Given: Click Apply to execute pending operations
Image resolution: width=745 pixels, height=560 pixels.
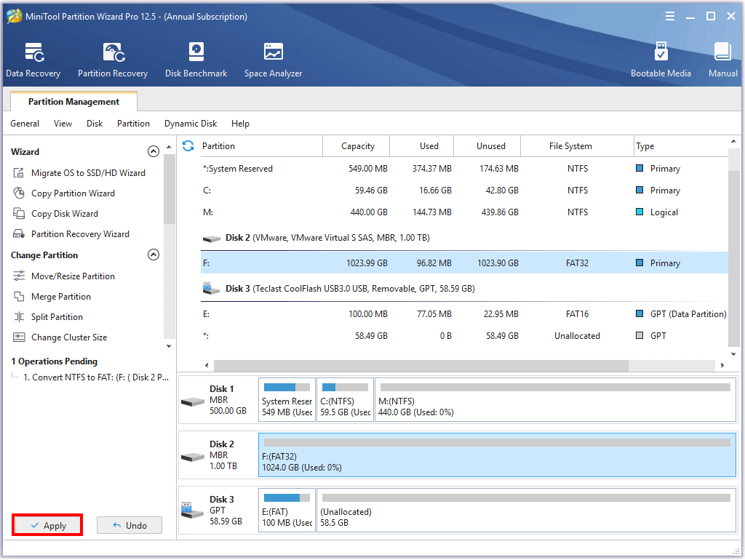Looking at the screenshot, I should 47,525.
